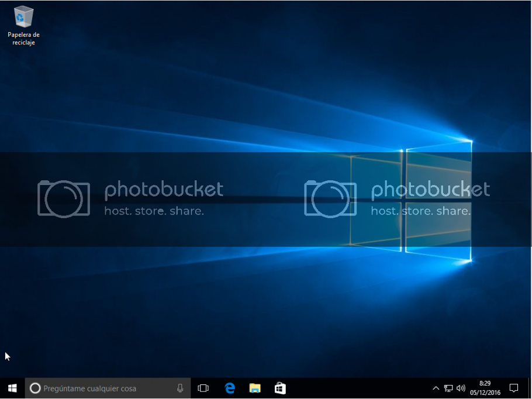This screenshot has width=532, height=399.
Task: Click the Cortana circle icon
Action: [35, 388]
